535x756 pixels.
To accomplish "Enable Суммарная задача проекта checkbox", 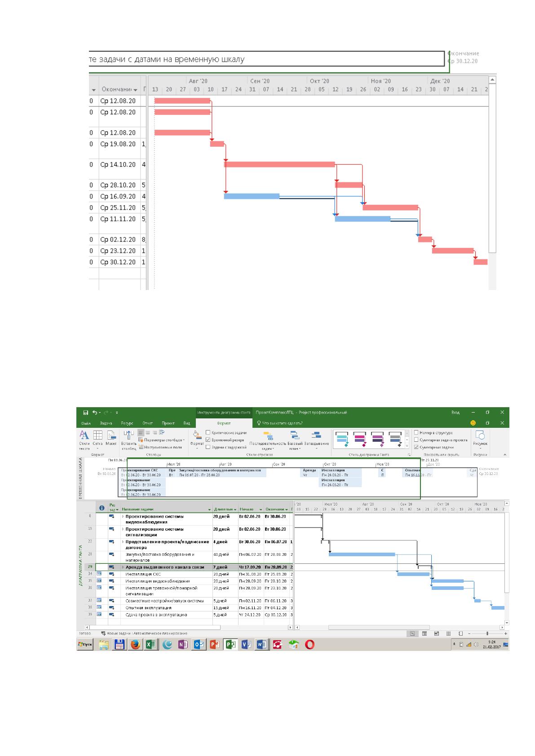I will pyautogui.click(x=416, y=440).
